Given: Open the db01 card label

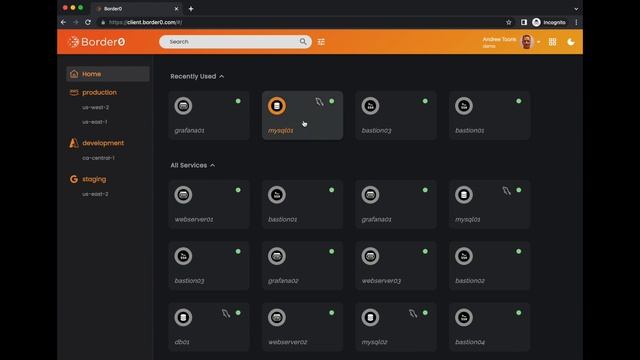Looking at the screenshot, I should [182, 342].
